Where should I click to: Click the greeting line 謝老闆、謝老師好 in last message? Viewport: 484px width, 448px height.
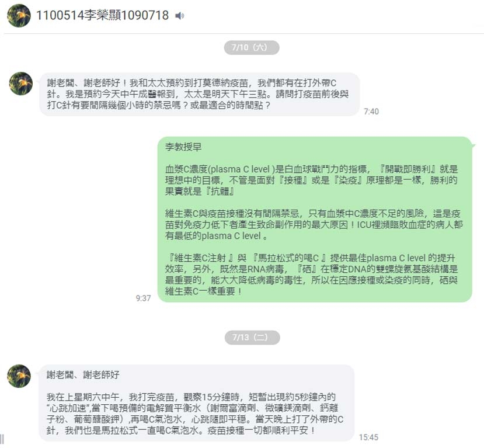[83, 375]
